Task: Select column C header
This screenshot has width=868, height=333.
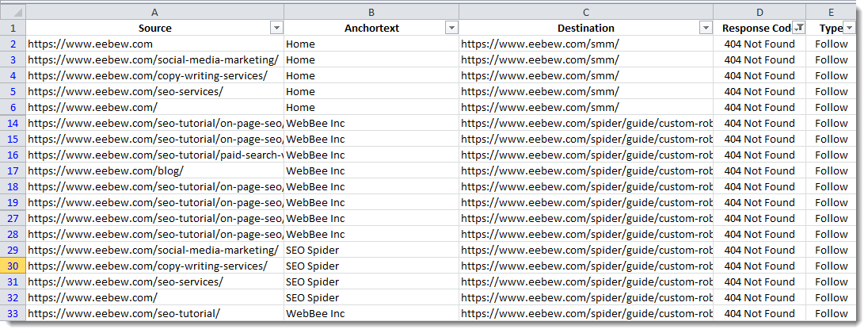Action: click(x=586, y=12)
